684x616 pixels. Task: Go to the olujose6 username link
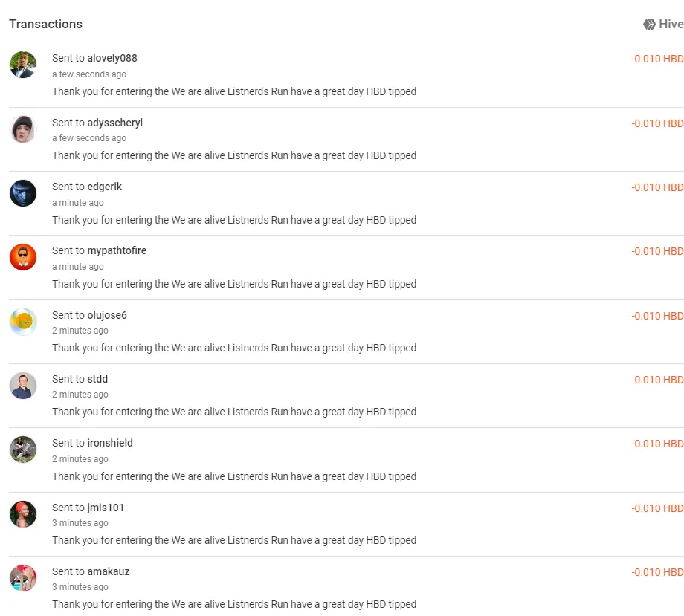pos(107,315)
